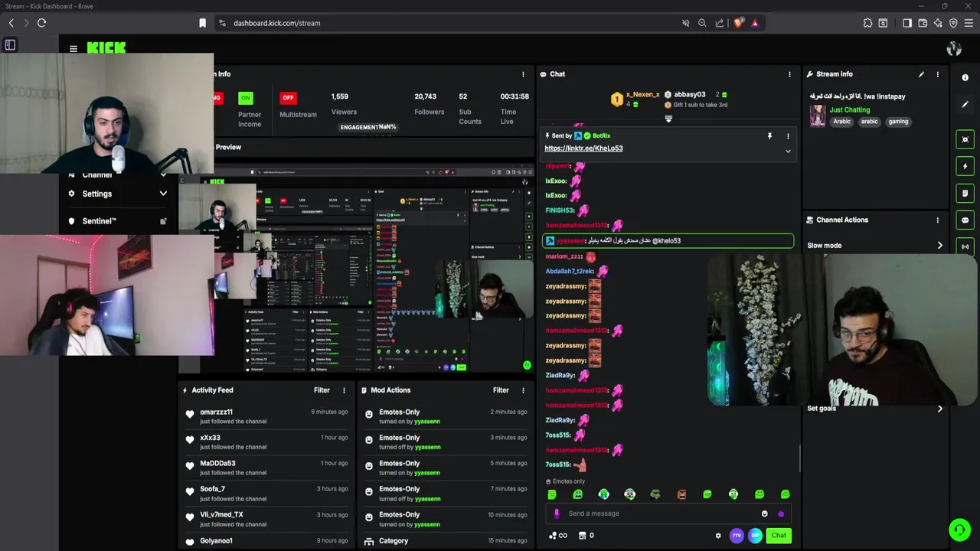The height and width of the screenshot is (551, 980).
Task: Select Sentinel item in left sidebar
Action: [x=118, y=221]
